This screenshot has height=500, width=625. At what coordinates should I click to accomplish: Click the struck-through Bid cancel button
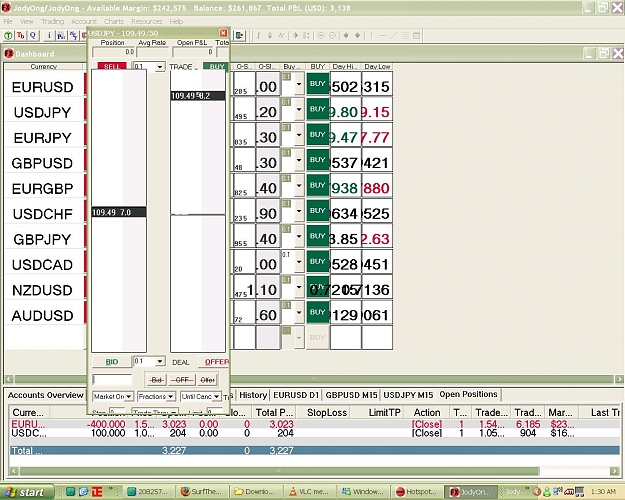point(156,380)
